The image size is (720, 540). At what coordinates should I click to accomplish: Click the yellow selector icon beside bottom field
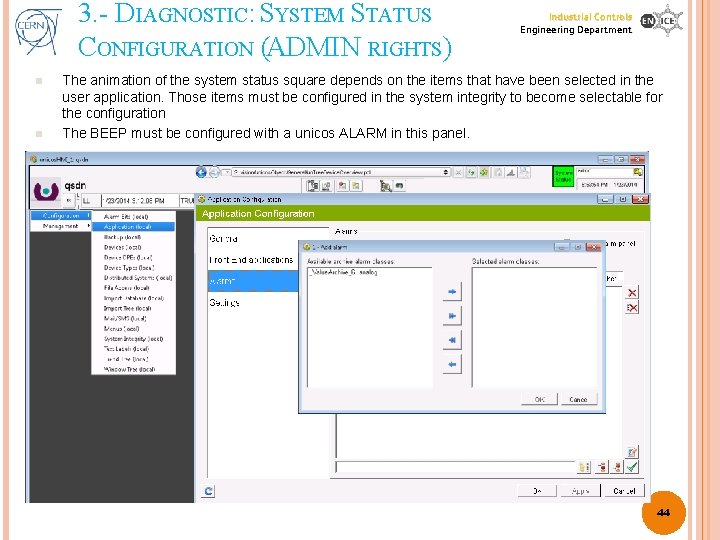coord(584,467)
